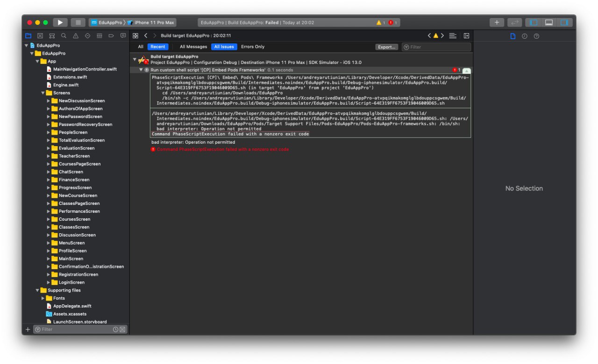This screenshot has height=364, width=598.
Task: Enable code review comparison arrows
Action: [514, 22]
